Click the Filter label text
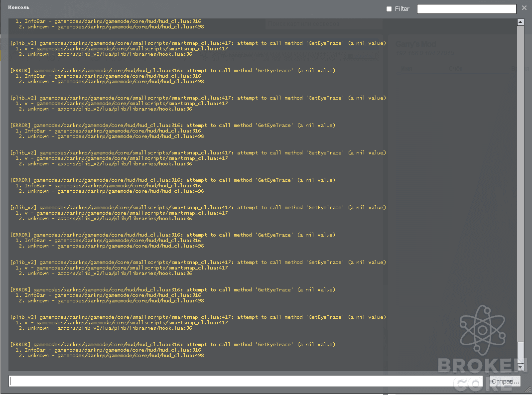 pyautogui.click(x=402, y=9)
